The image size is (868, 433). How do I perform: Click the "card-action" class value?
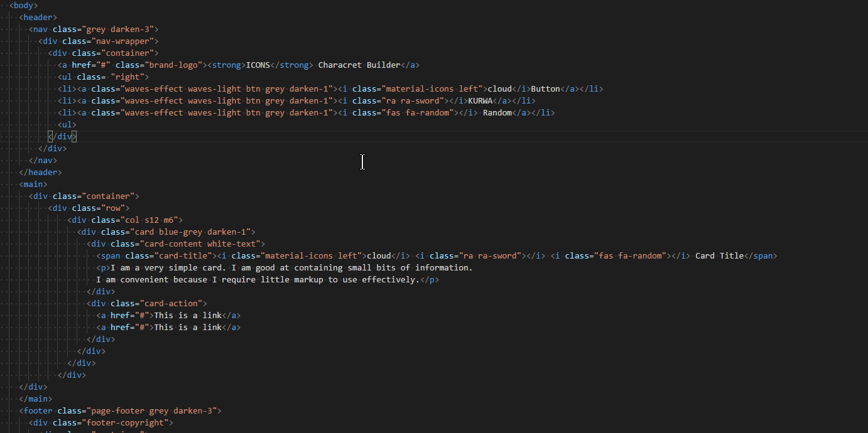[171, 303]
